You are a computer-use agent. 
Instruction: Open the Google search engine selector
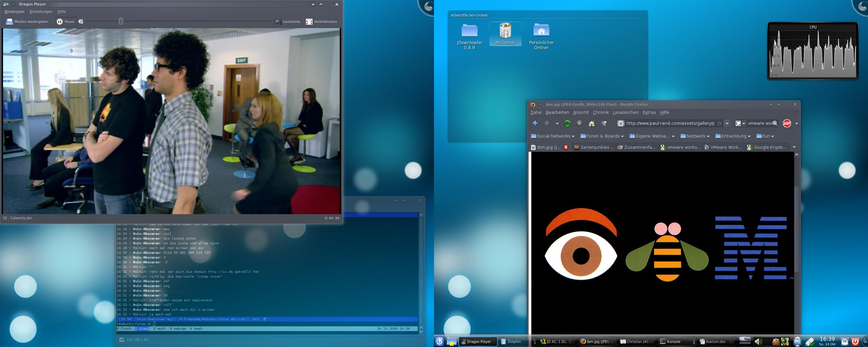(741, 123)
